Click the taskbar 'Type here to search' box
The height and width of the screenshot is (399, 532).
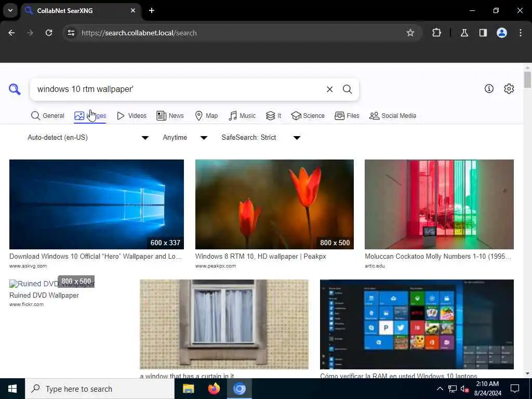pyautogui.click(x=100, y=389)
